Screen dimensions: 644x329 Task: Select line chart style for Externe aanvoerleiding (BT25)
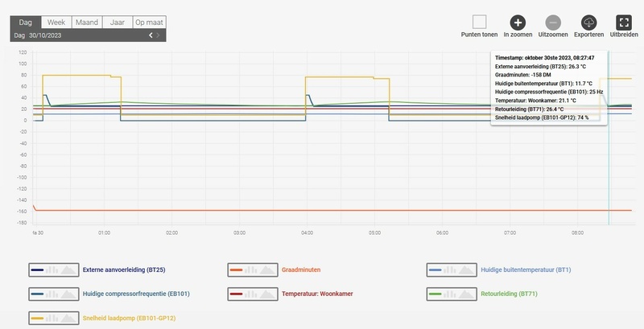coord(37,270)
